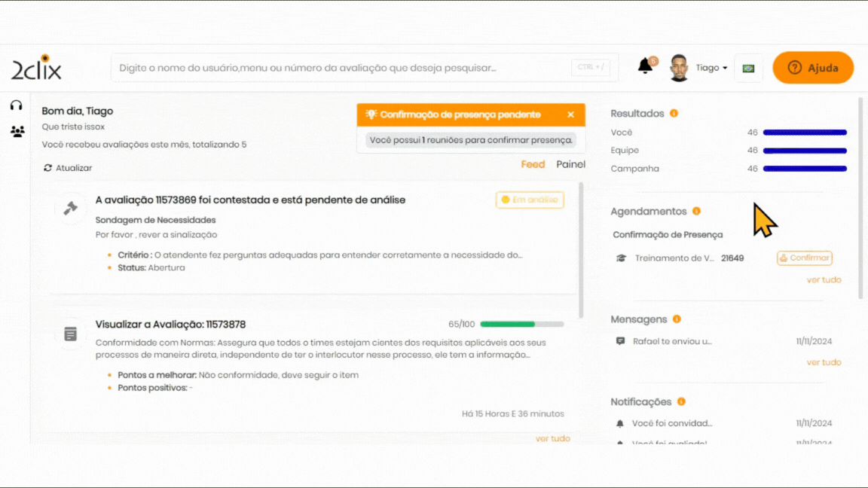Confirm presence for Treinamento meeting
The image size is (868, 488).
point(805,258)
